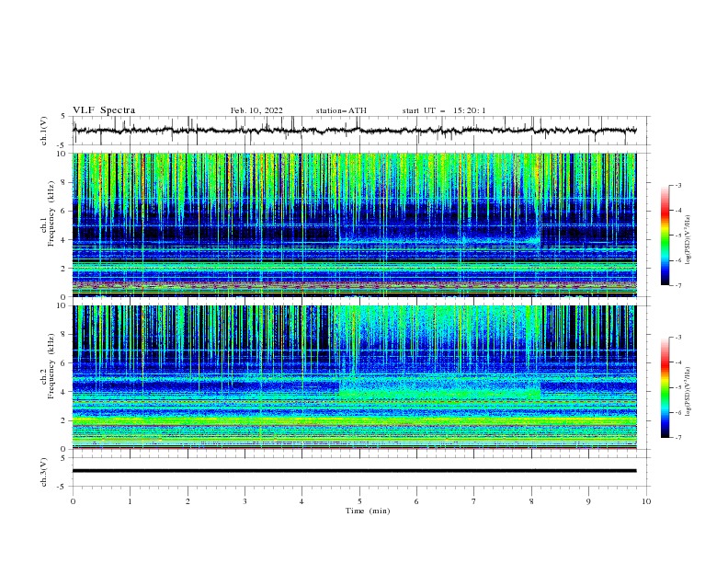Click the ch.2 spectrogram panel
The image size is (728, 563).
coord(354,377)
